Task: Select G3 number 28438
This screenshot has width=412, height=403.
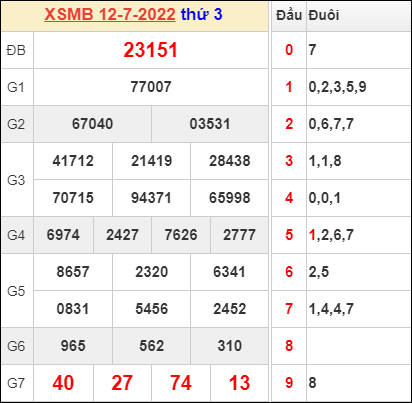Action: click(x=230, y=161)
